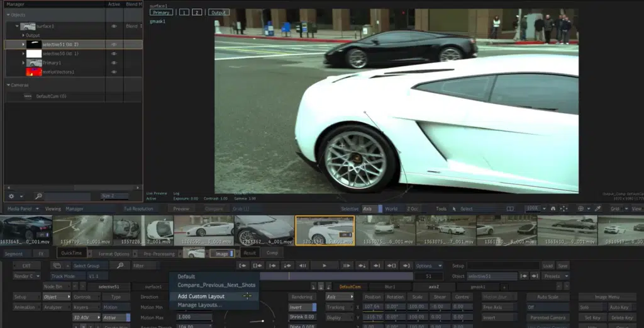Toggle visibility of surface1 object

click(114, 26)
